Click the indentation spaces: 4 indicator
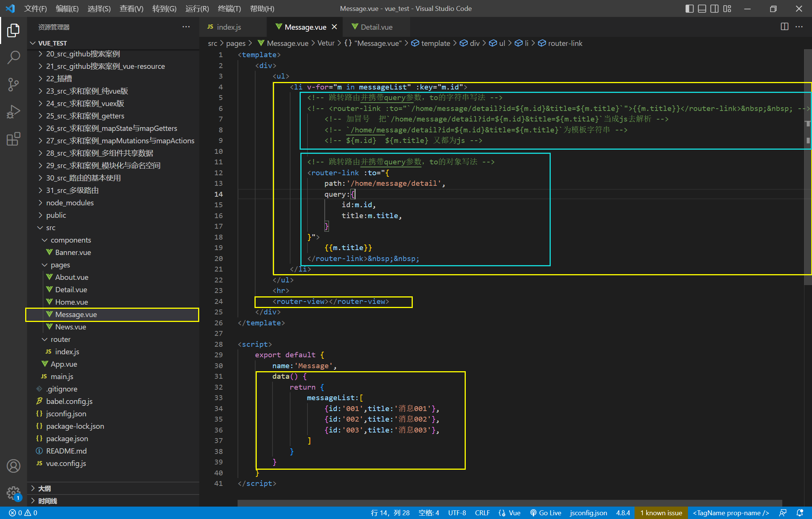The image size is (812, 519). pyautogui.click(x=429, y=513)
